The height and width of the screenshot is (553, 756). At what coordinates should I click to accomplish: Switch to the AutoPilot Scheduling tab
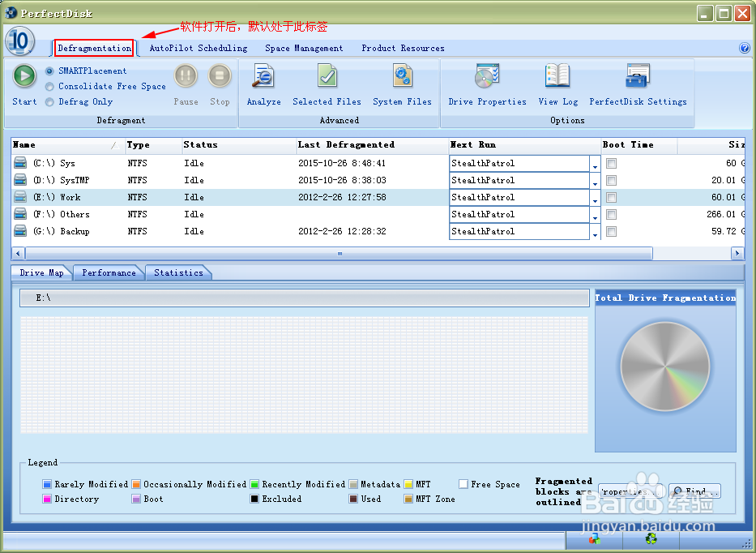(x=199, y=49)
